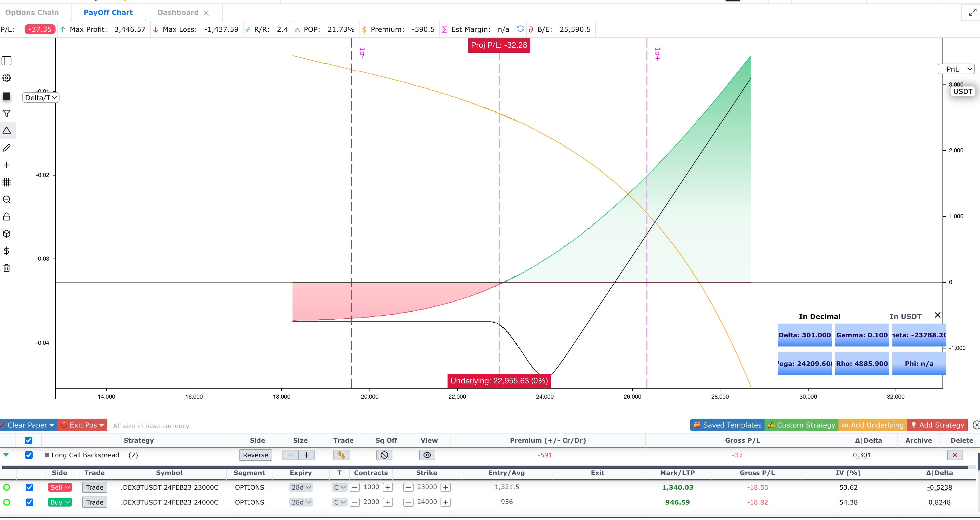The width and height of the screenshot is (980, 520).
Task: Increase contracts on the 24000C leg
Action: (x=388, y=502)
